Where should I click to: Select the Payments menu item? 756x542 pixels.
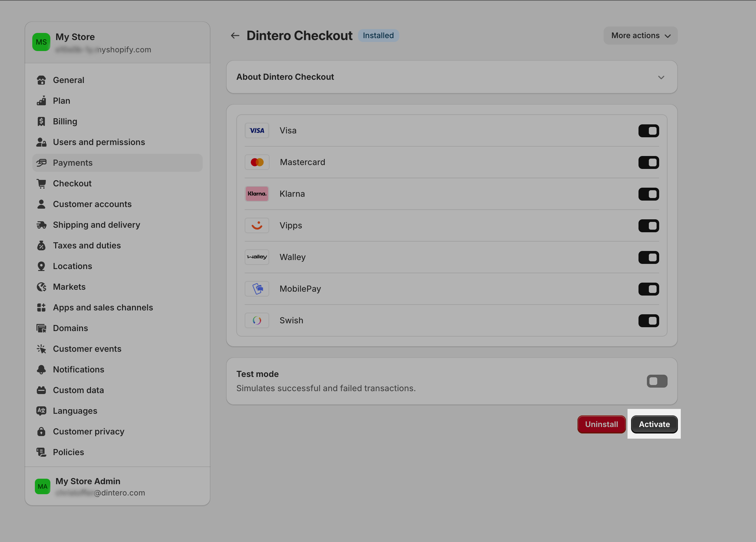tap(117, 163)
